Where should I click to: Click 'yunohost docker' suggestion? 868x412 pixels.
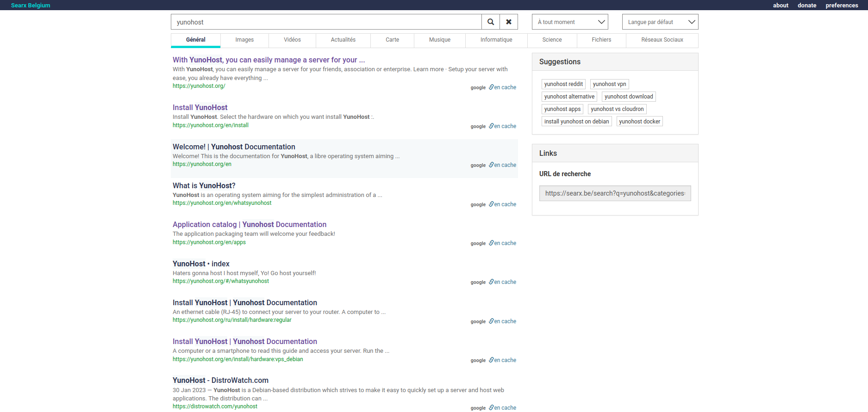pyautogui.click(x=640, y=122)
